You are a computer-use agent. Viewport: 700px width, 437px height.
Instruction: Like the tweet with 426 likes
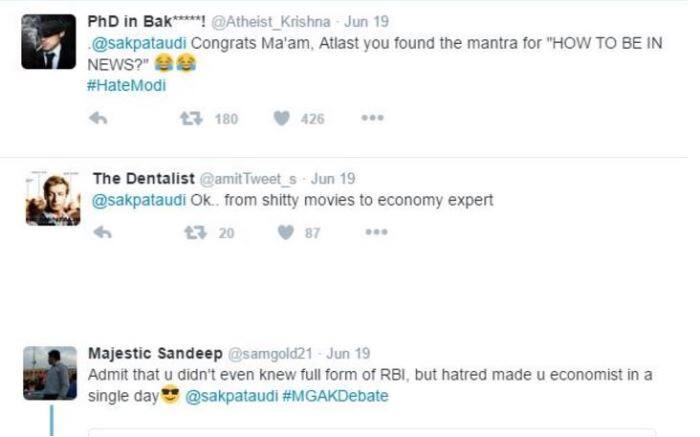tap(281, 118)
